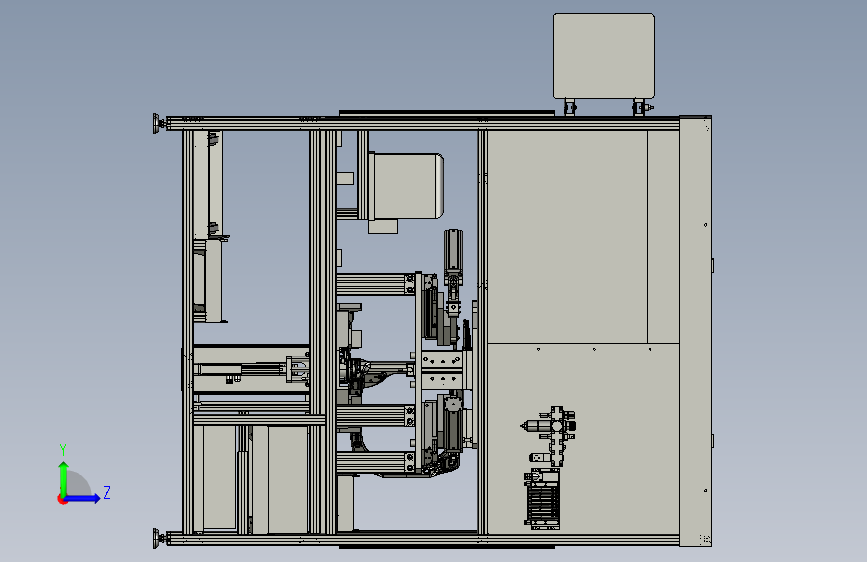Click the gray YZ plane arc on the triad
The height and width of the screenshot is (562, 867).
tap(79, 484)
